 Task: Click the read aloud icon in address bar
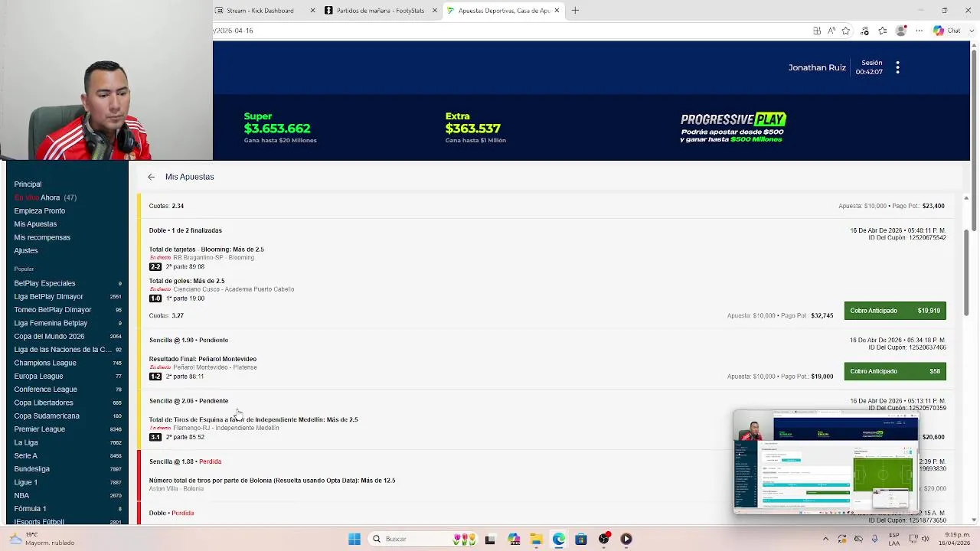[x=831, y=31]
